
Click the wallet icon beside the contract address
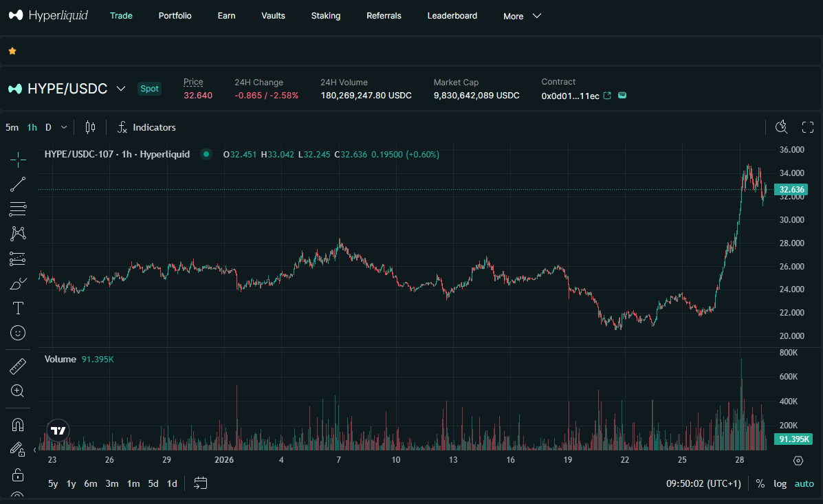coord(622,96)
